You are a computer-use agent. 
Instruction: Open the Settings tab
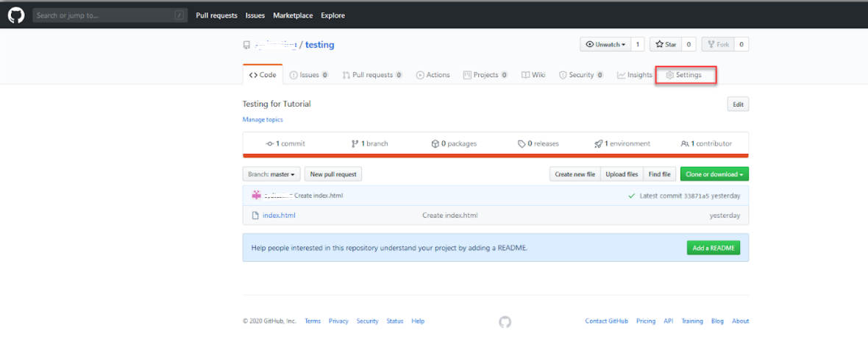[x=683, y=75]
